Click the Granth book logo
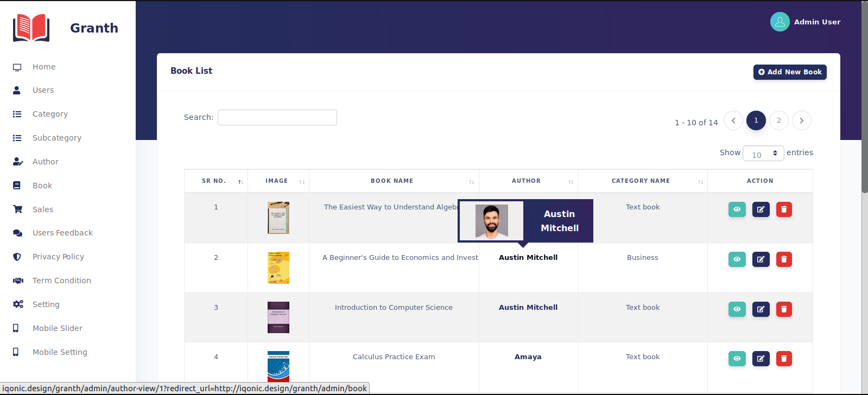Screen dimensions: 868x395 pos(31,28)
